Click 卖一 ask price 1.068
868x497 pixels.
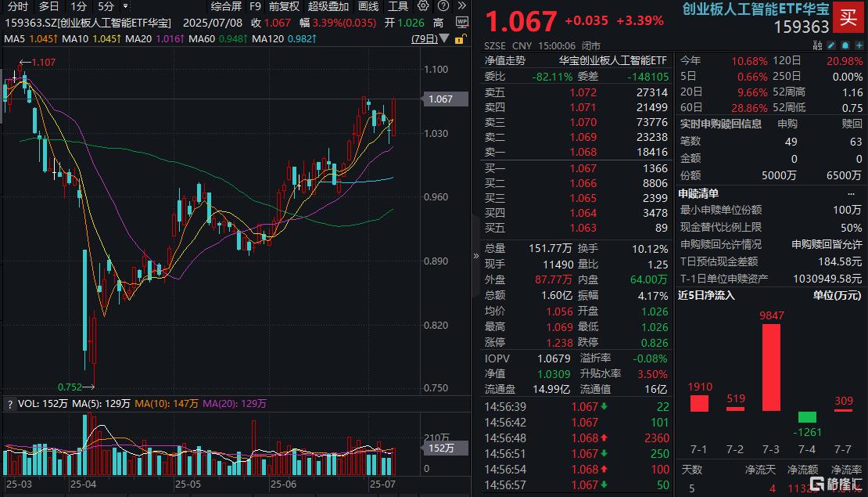[x=583, y=152]
